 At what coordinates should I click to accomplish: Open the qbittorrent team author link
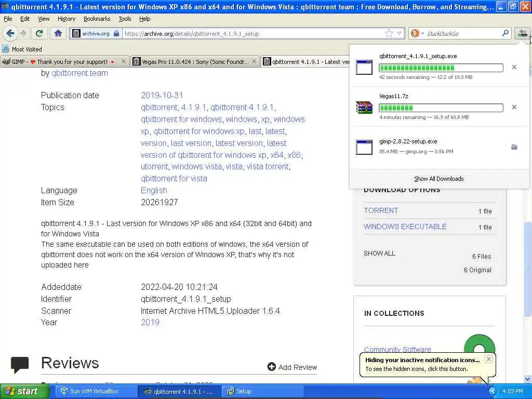point(79,73)
